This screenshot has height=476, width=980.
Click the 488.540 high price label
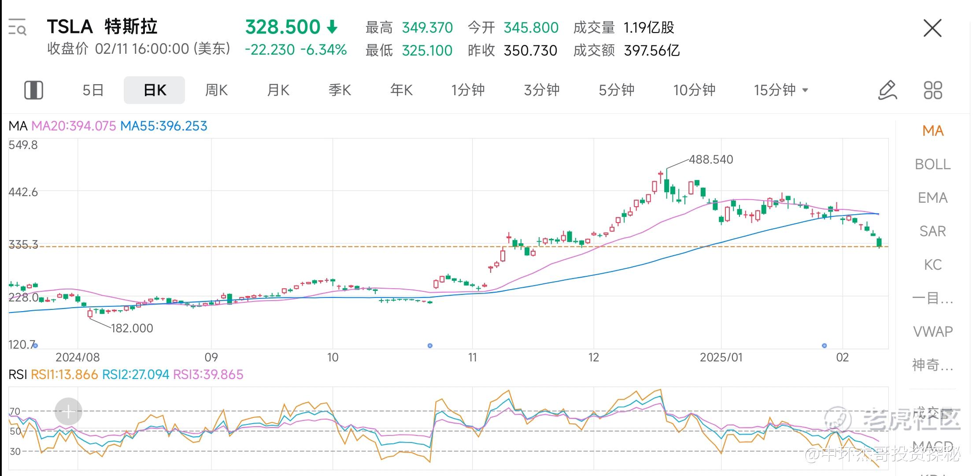[711, 160]
